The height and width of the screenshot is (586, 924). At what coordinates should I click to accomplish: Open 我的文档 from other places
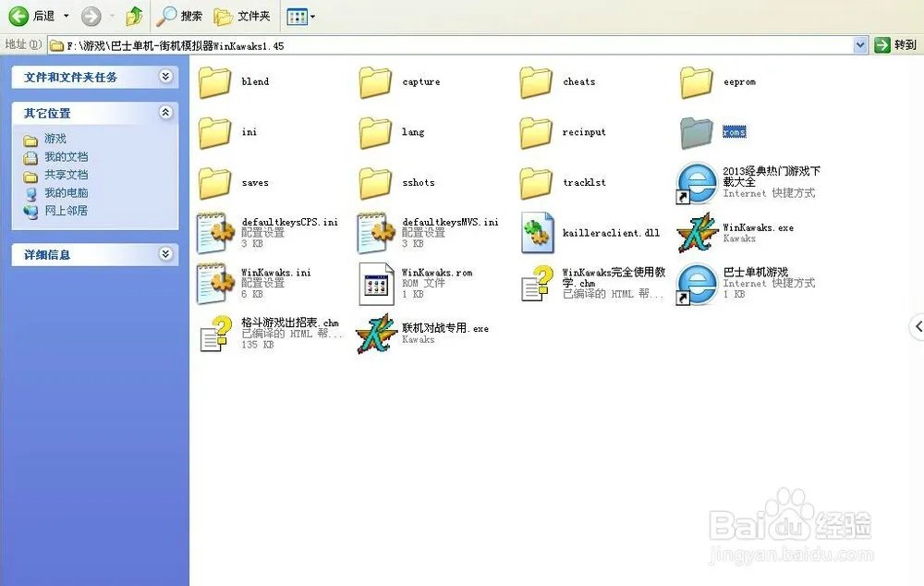point(66,157)
